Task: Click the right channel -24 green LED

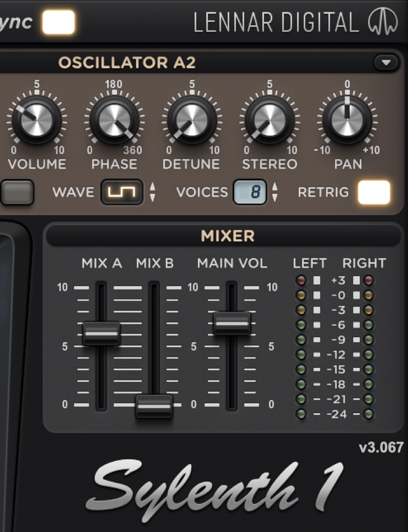Action: tap(368, 414)
